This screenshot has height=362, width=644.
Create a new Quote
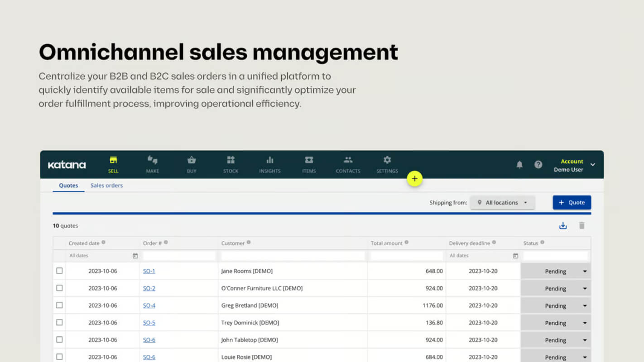[572, 203]
